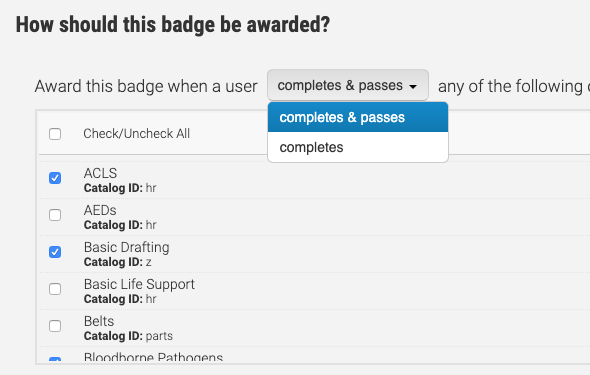Click the Basic Drafting course title
The height and width of the screenshot is (375, 590).
(126, 247)
